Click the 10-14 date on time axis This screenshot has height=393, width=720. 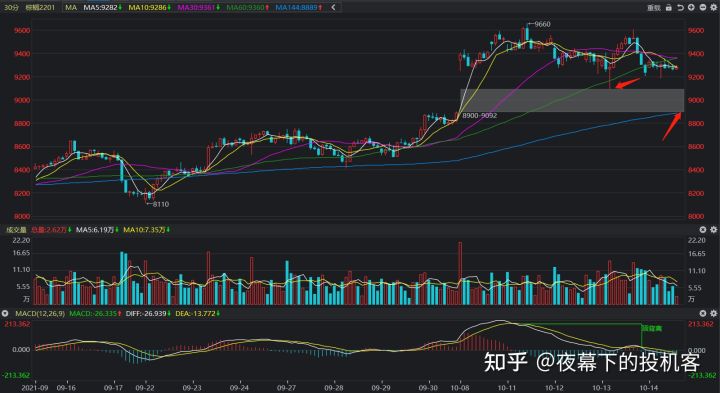pyautogui.click(x=648, y=388)
